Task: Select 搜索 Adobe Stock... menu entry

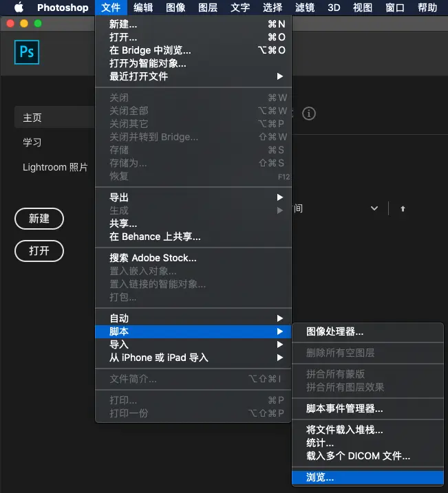Action: (193, 258)
